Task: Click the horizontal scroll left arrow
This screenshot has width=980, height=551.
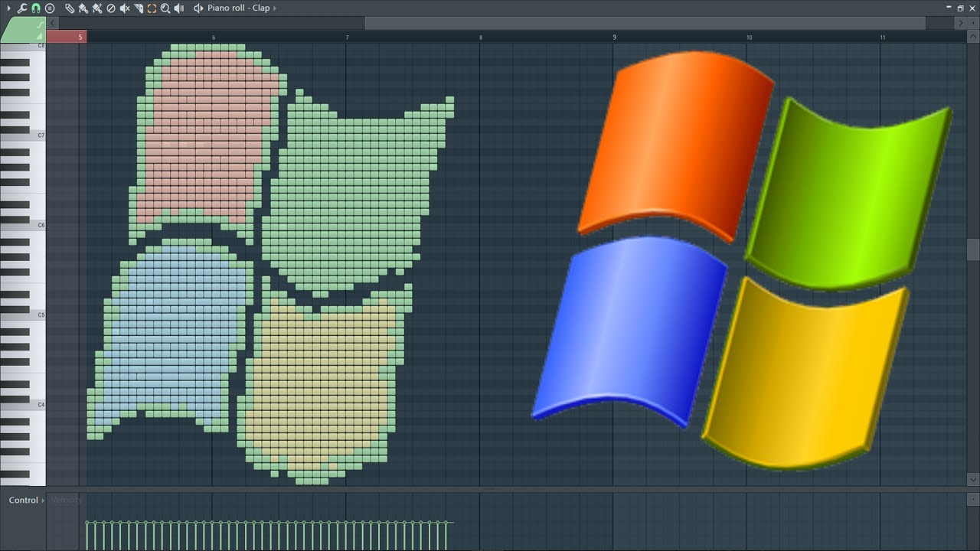Action: 52,23
